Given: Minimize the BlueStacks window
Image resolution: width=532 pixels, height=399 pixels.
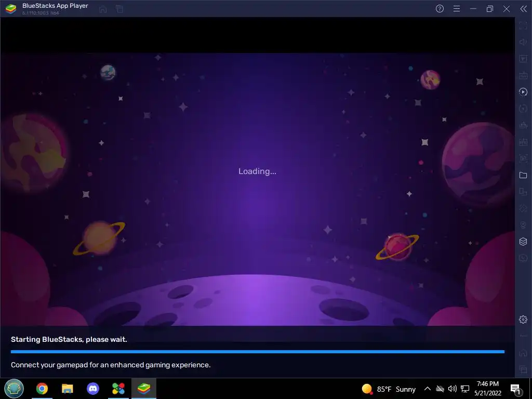Looking at the screenshot, I should (x=473, y=9).
